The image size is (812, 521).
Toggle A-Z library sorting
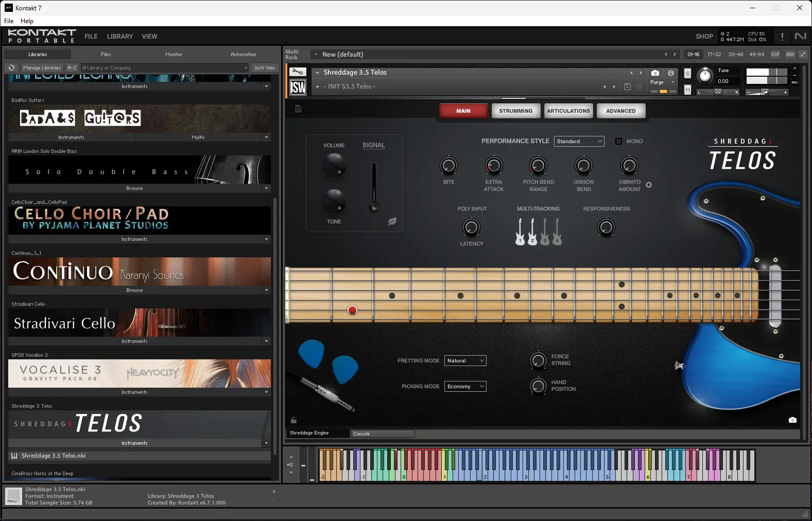72,67
